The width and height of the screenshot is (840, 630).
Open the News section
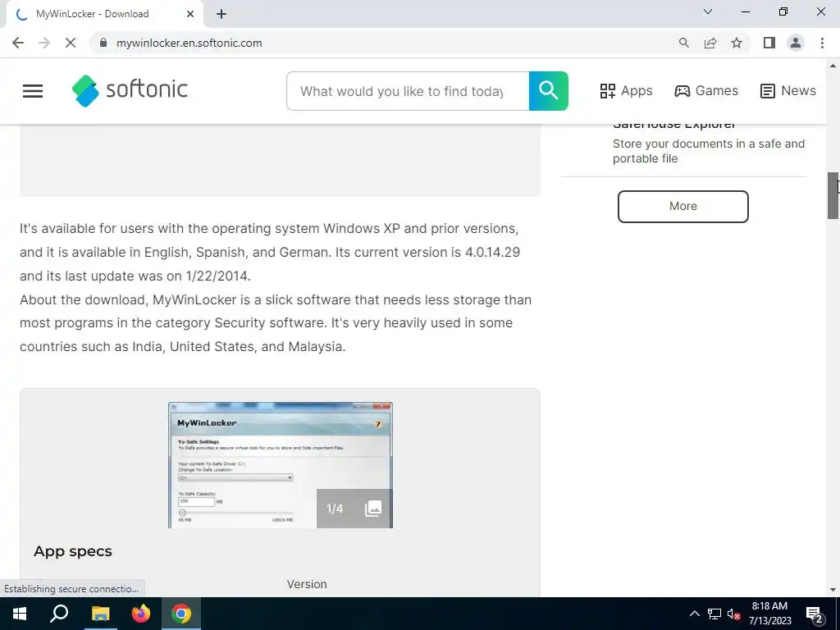[x=788, y=90]
